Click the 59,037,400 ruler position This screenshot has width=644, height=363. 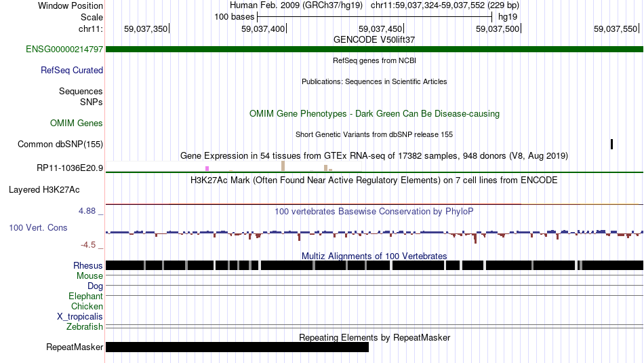263,29
